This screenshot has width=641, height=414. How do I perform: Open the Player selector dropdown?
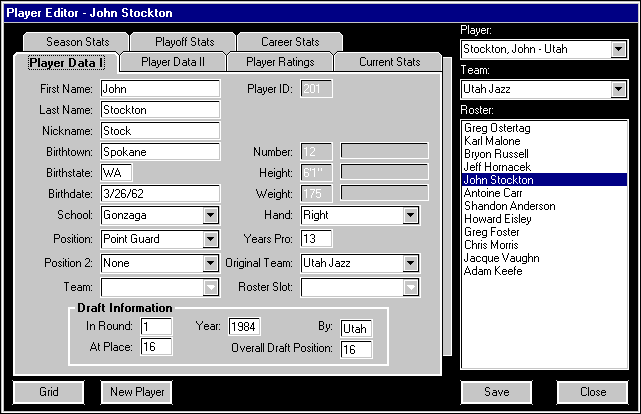616,49
